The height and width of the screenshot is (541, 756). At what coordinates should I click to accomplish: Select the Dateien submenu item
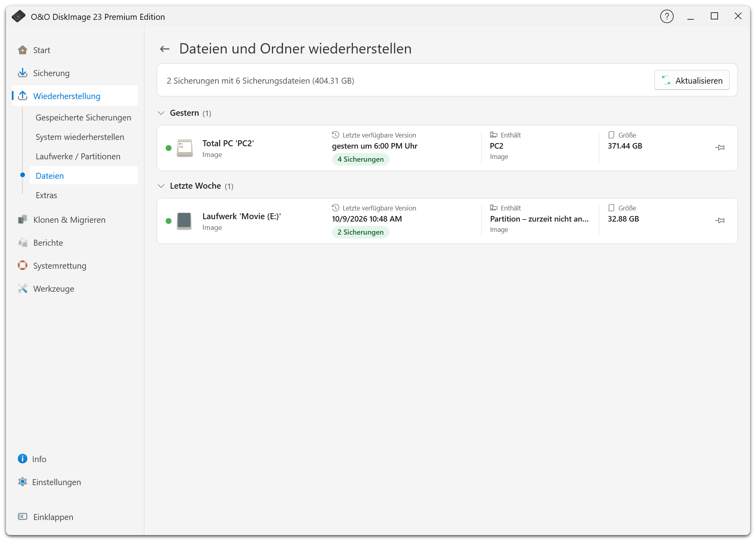tap(84, 176)
